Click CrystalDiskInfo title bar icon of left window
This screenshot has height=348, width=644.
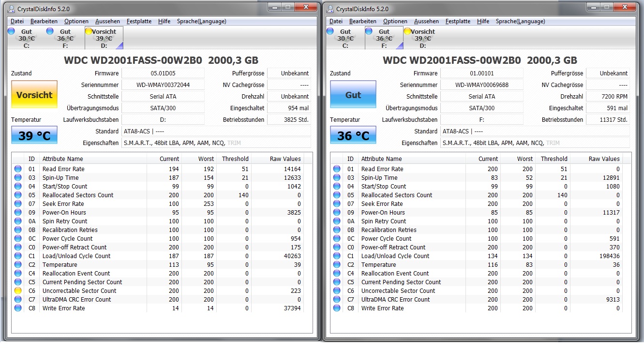(11, 9)
